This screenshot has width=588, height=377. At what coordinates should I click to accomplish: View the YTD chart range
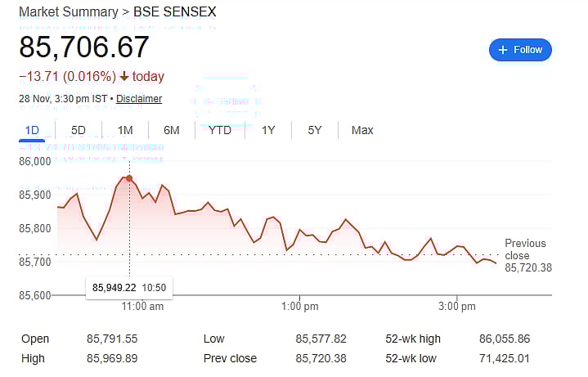point(220,130)
